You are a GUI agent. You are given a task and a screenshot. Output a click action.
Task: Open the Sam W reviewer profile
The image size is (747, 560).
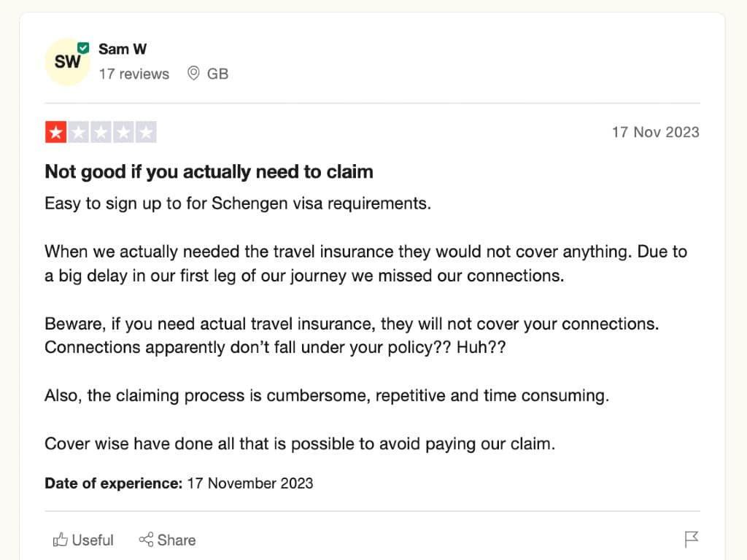coord(123,49)
